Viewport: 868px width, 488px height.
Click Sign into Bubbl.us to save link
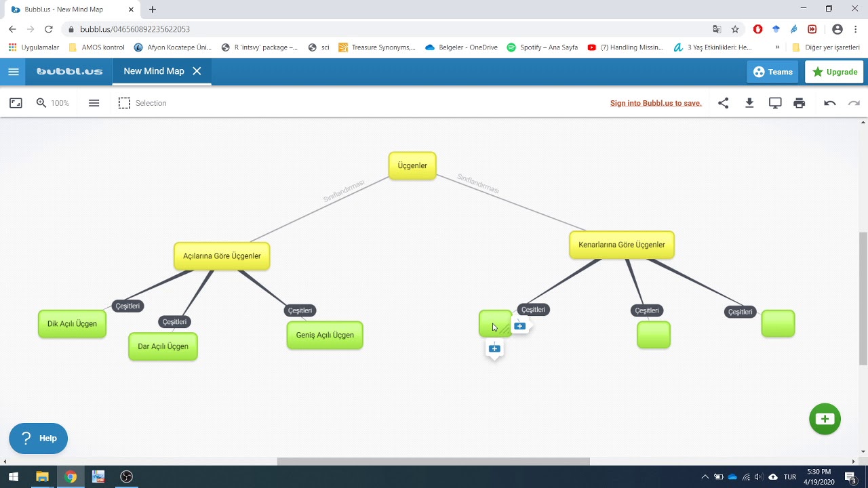pyautogui.click(x=656, y=103)
